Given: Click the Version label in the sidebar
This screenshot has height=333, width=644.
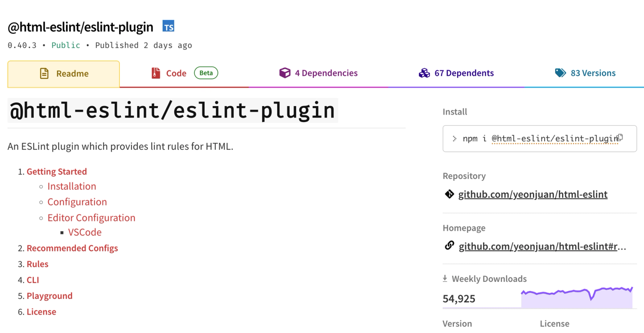Looking at the screenshot, I should click(x=457, y=323).
